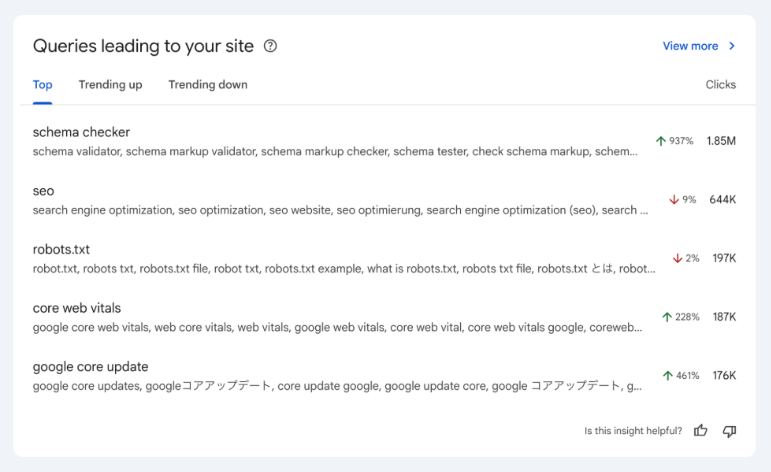Switch to the Trending up tab
771x472 pixels.
(x=110, y=85)
